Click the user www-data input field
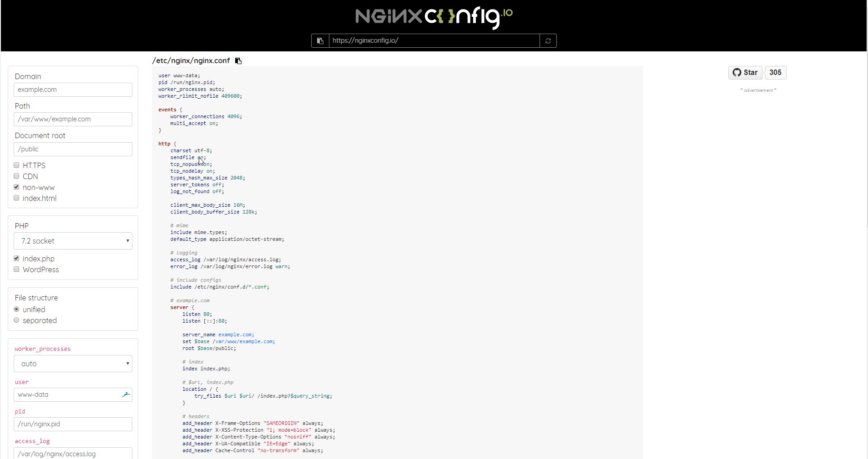This screenshot has width=868, height=459. click(73, 394)
